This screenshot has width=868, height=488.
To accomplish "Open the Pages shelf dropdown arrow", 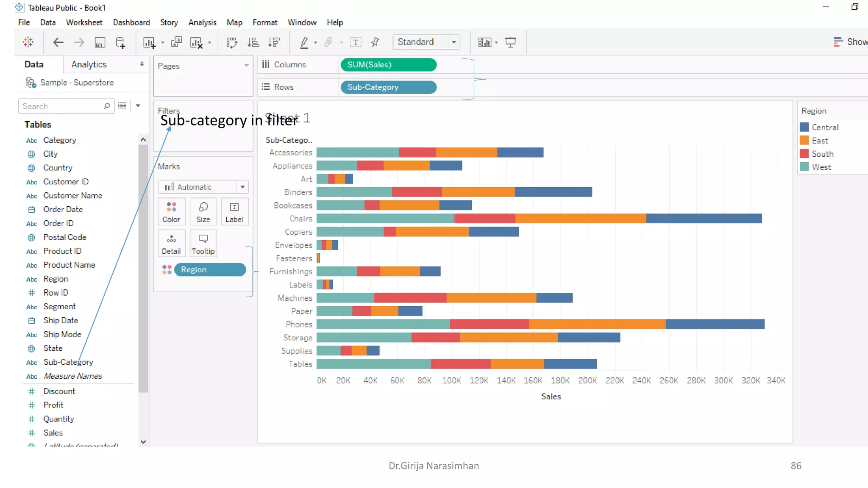I will [246, 66].
